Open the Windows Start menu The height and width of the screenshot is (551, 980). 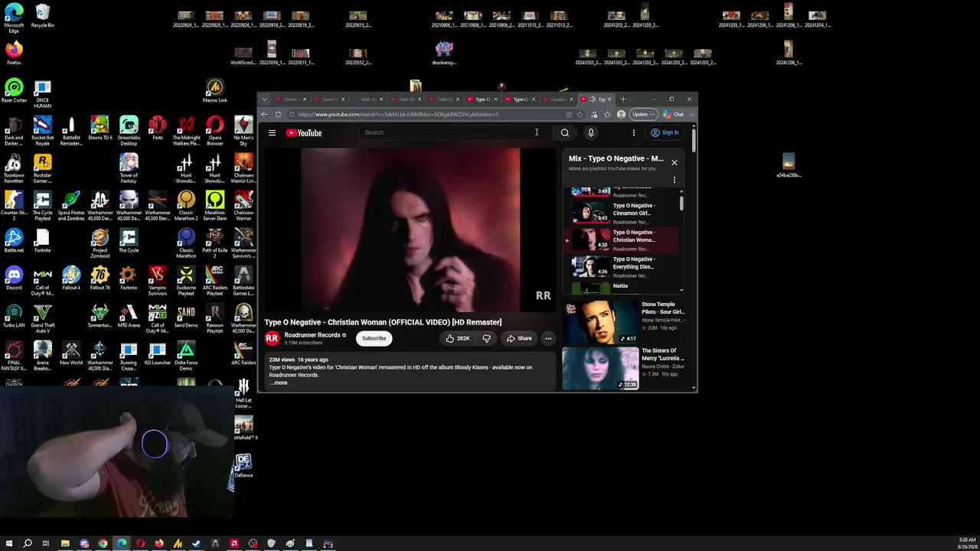[9, 544]
